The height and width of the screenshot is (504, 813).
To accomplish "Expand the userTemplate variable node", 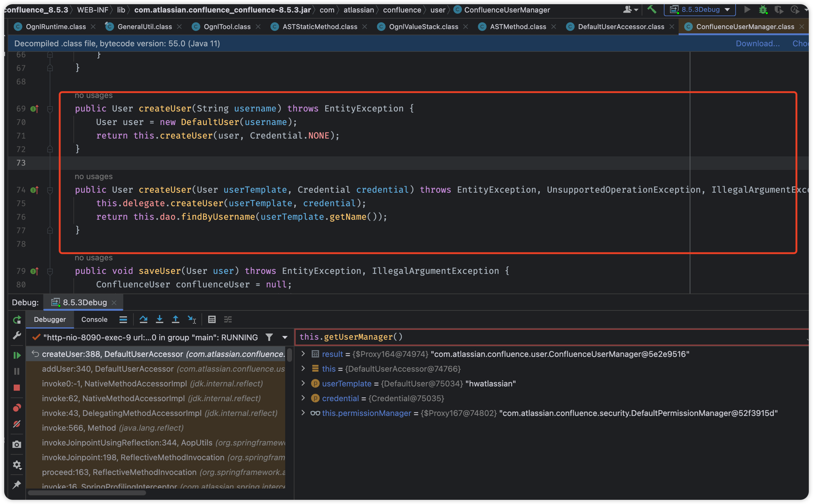I will 303,383.
